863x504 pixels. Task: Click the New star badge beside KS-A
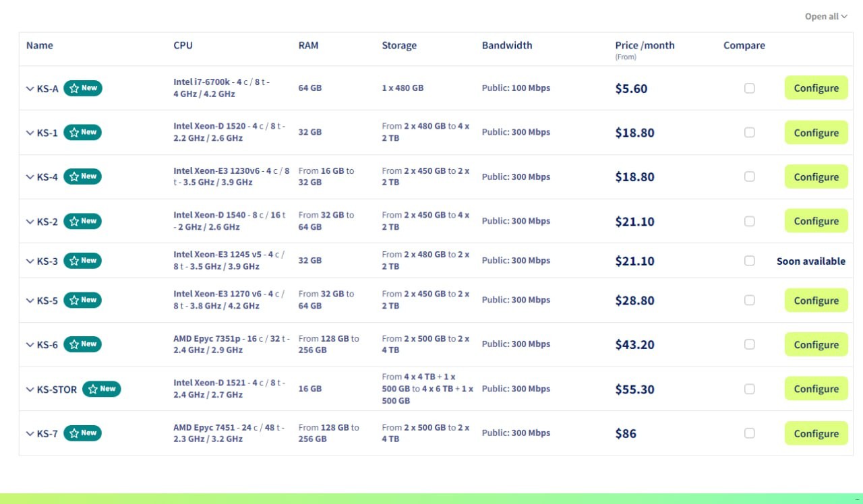[x=83, y=88]
